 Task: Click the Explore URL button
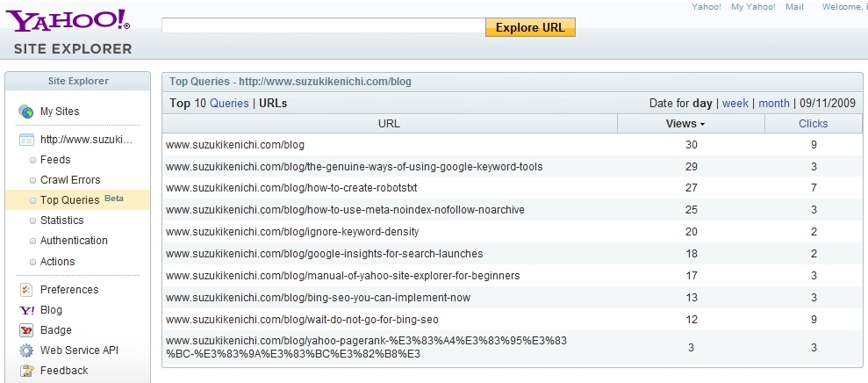[x=530, y=27]
